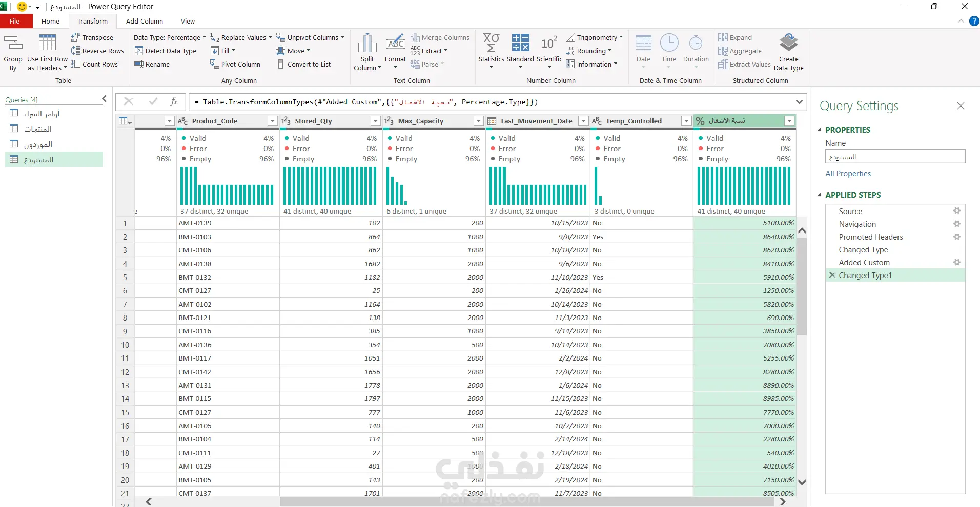Transpose the table
The width and height of the screenshot is (980, 507).
(92, 37)
